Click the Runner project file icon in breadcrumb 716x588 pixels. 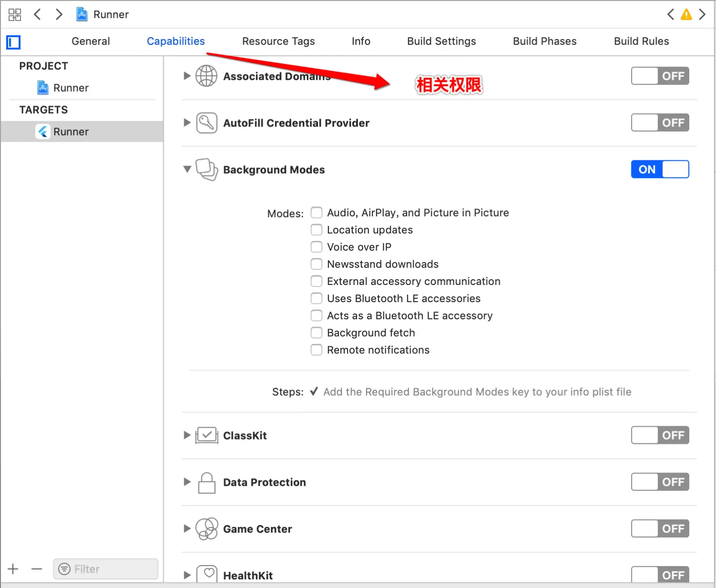coord(82,14)
